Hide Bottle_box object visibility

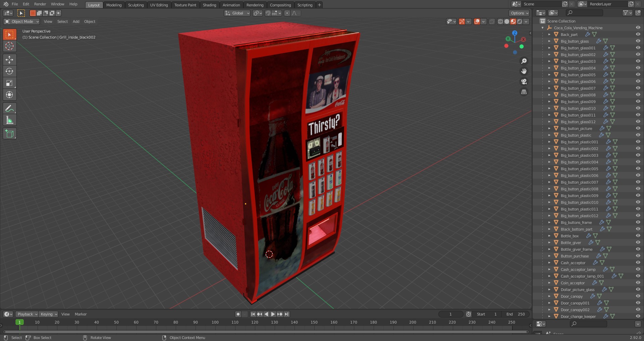coord(638,236)
